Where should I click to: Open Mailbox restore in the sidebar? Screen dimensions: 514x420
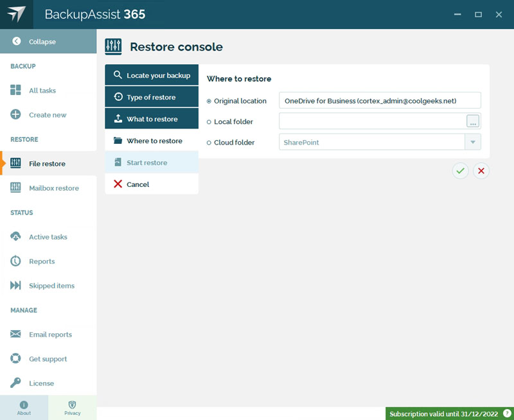[48, 188]
